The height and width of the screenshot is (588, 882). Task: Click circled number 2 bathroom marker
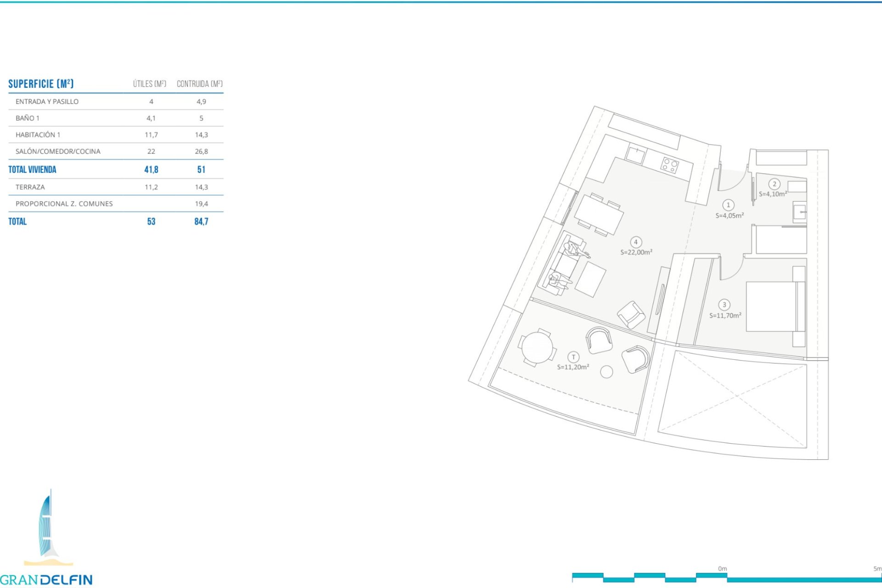coord(774,184)
